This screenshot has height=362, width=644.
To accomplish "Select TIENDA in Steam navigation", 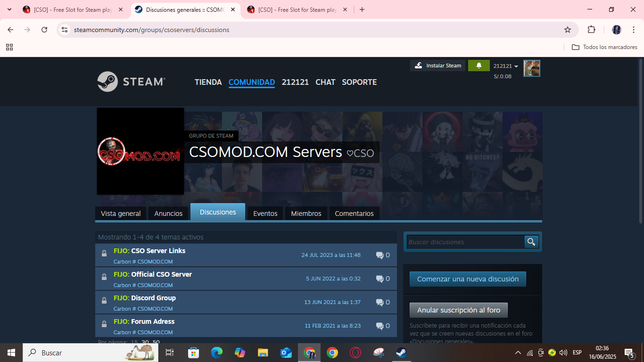I will (x=208, y=82).
